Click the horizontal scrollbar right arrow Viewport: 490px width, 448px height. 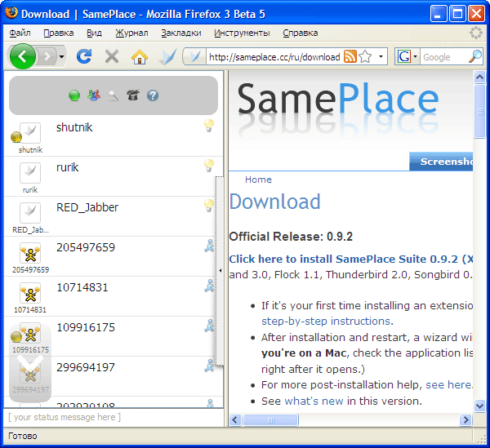click(x=465, y=420)
